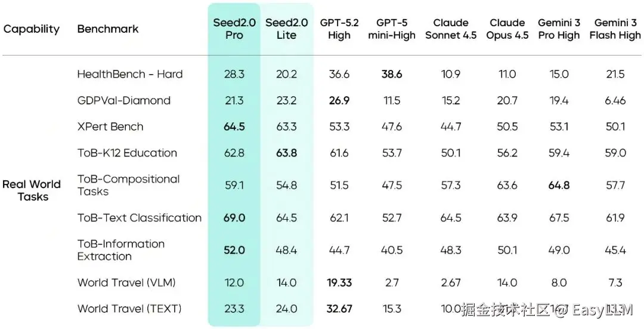Image resolution: width=644 pixels, height=329 pixels.
Task: Click the Capability column header
Action: tap(32, 29)
